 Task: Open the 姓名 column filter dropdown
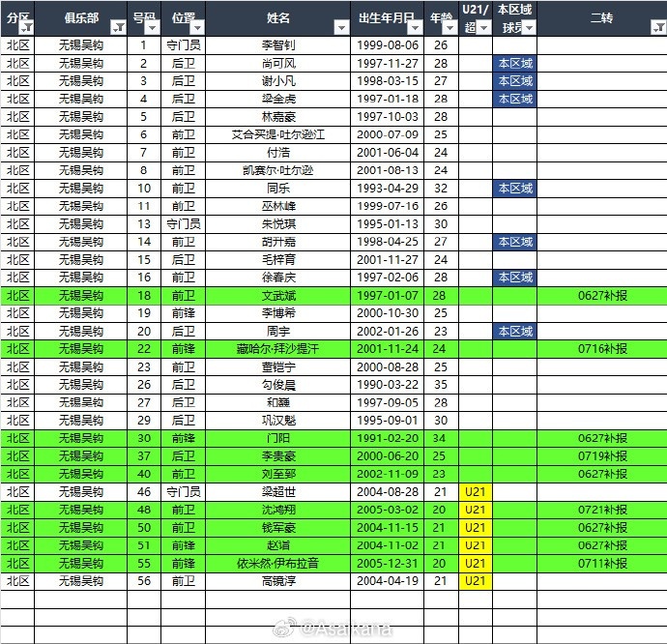click(340, 28)
